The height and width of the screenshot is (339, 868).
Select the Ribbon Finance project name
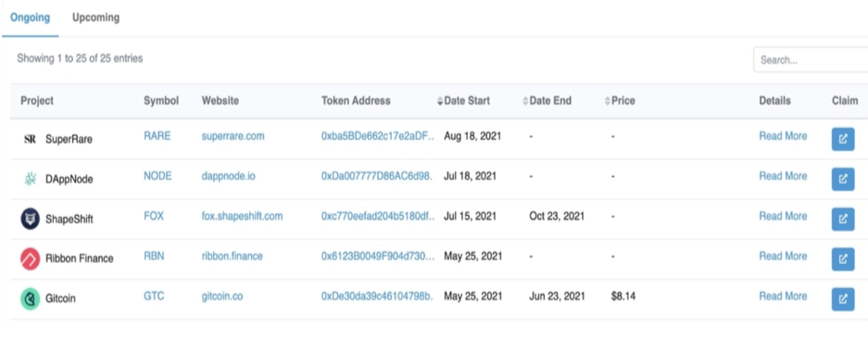pos(79,258)
